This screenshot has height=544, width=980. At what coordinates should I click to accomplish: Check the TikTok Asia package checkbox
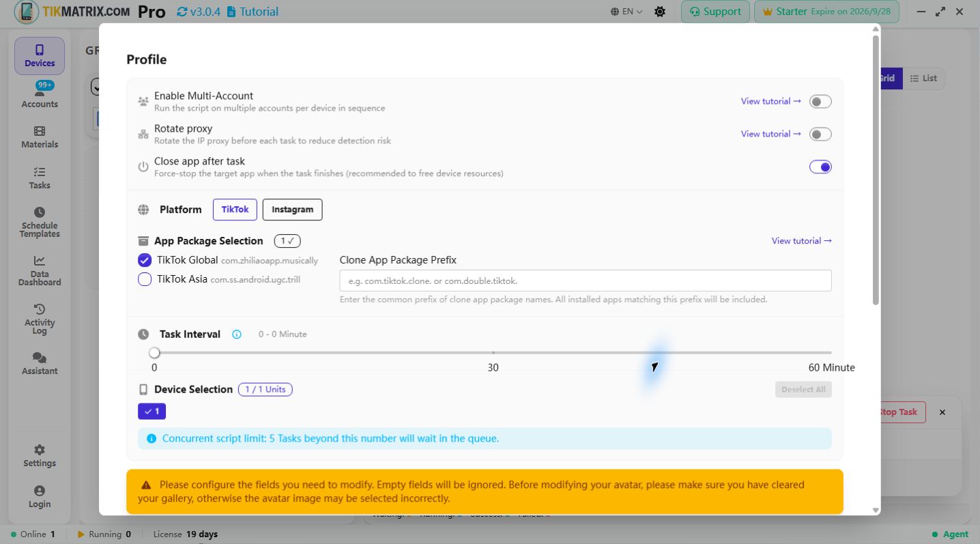[145, 279]
